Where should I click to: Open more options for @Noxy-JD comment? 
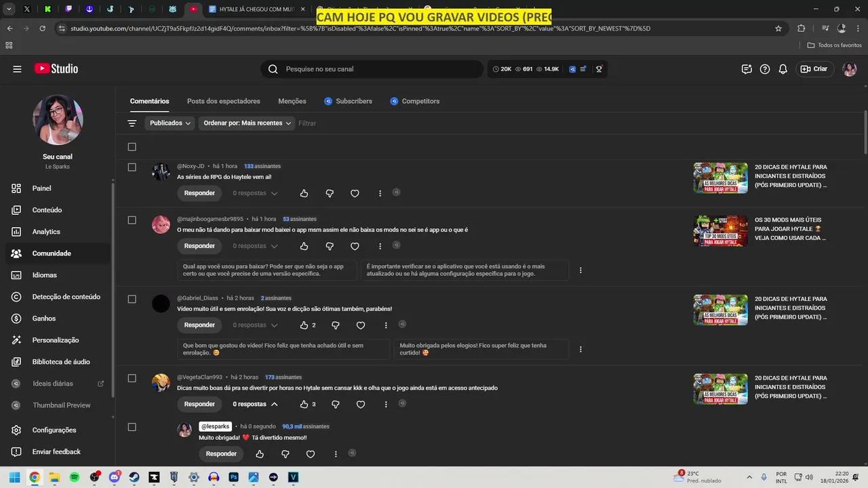click(380, 193)
